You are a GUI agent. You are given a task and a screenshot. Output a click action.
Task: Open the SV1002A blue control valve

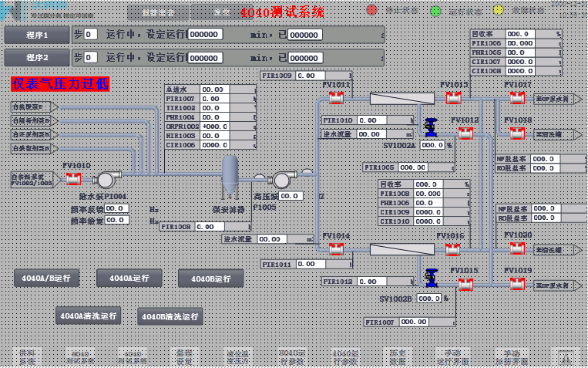point(430,126)
